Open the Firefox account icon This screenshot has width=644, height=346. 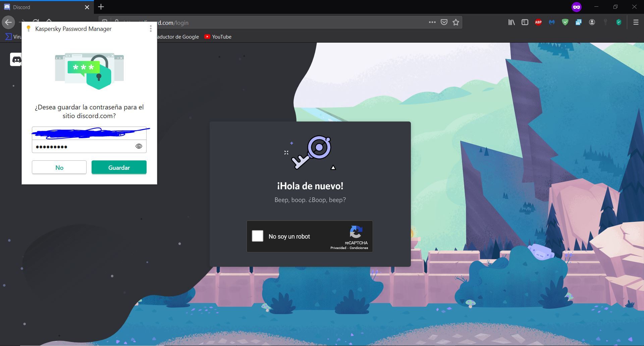(x=592, y=22)
